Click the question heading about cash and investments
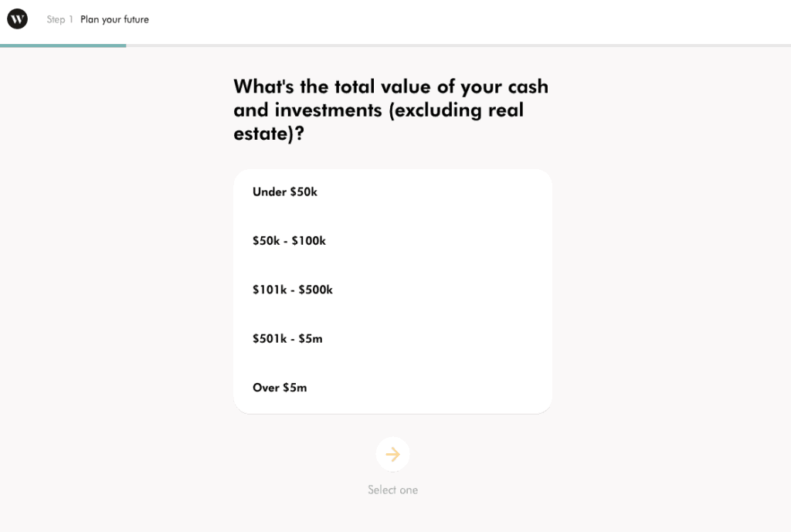Screen dimensions: 791x532 tap(390, 110)
